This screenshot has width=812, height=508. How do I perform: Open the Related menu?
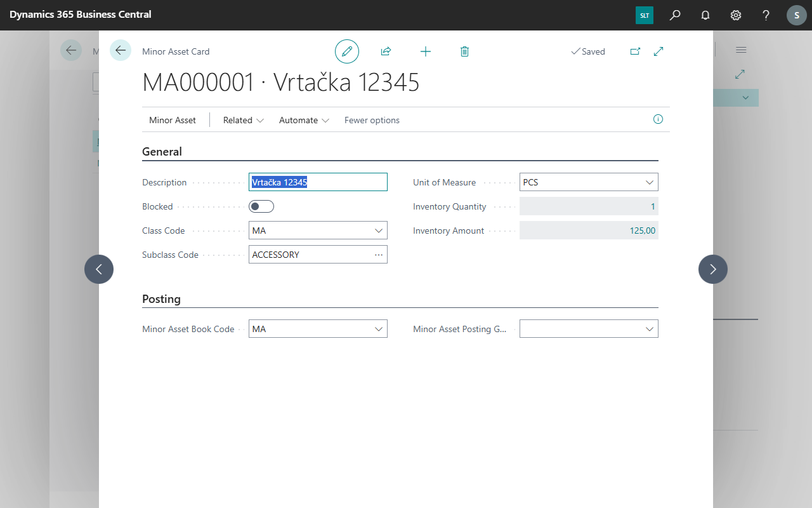(243, 120)
